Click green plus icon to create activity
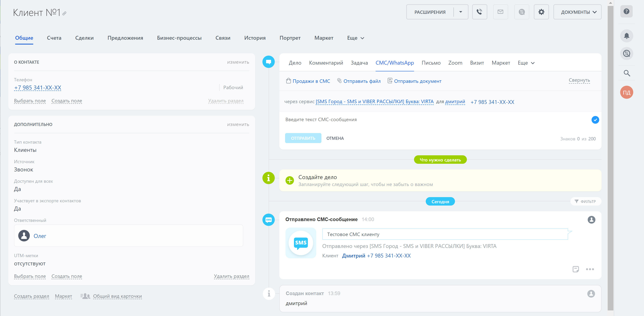 pyautogui.click(x=290, y=180)
